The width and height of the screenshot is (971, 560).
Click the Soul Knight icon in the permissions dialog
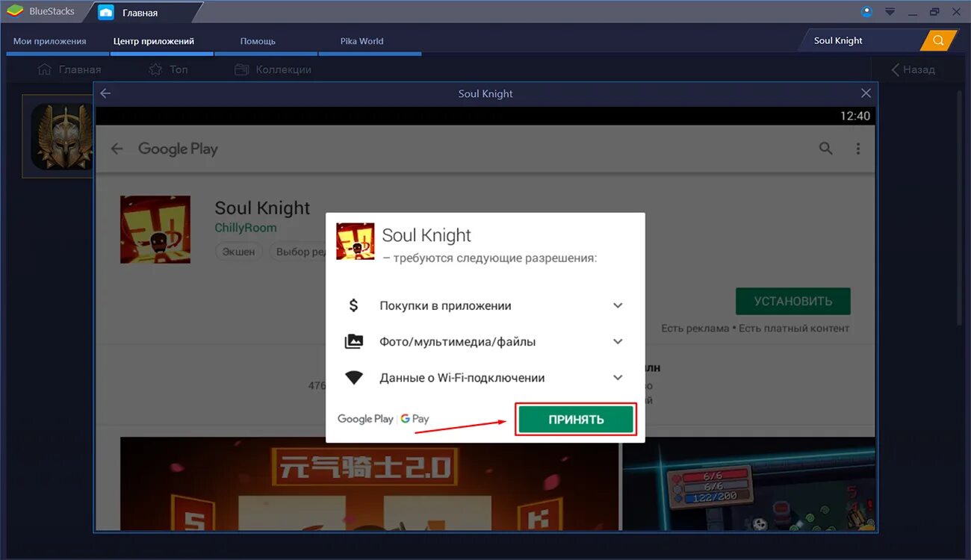click(356, 241)
